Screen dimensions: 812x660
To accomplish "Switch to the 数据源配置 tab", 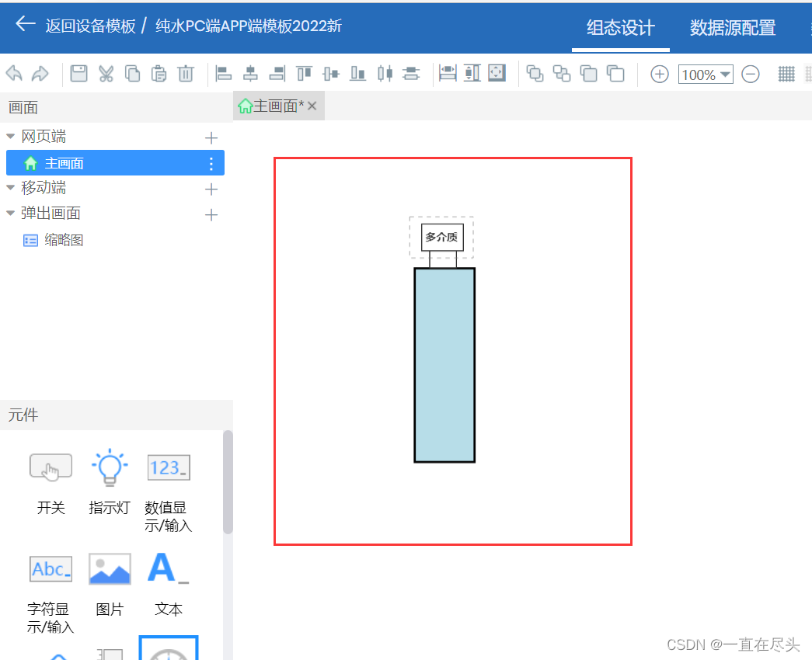I will coord(732,27).
